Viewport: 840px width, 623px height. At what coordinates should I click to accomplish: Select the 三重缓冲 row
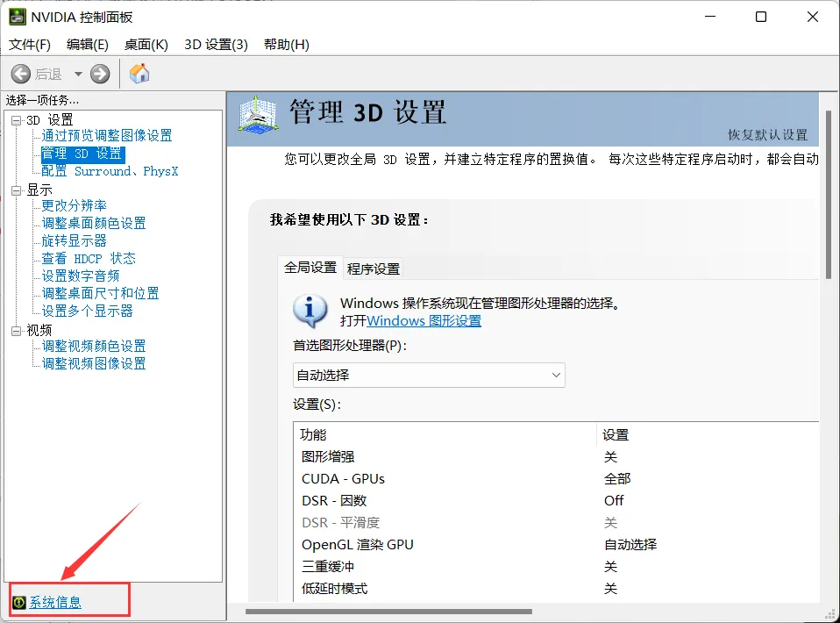click(x=556, y=567)
